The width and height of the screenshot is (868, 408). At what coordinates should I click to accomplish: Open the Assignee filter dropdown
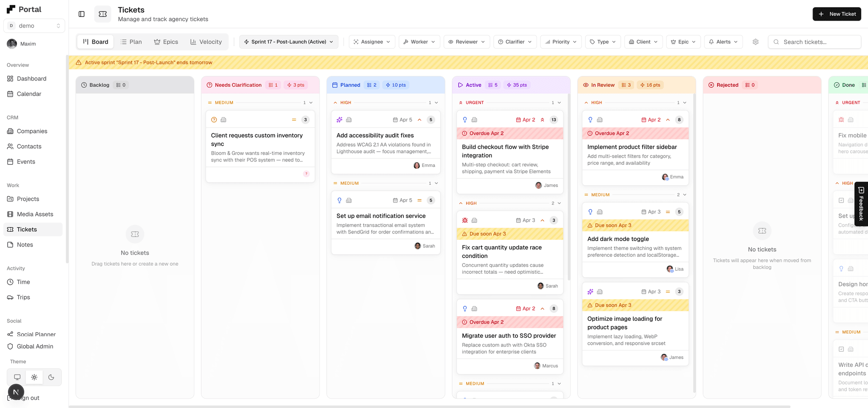click(372, 42)
